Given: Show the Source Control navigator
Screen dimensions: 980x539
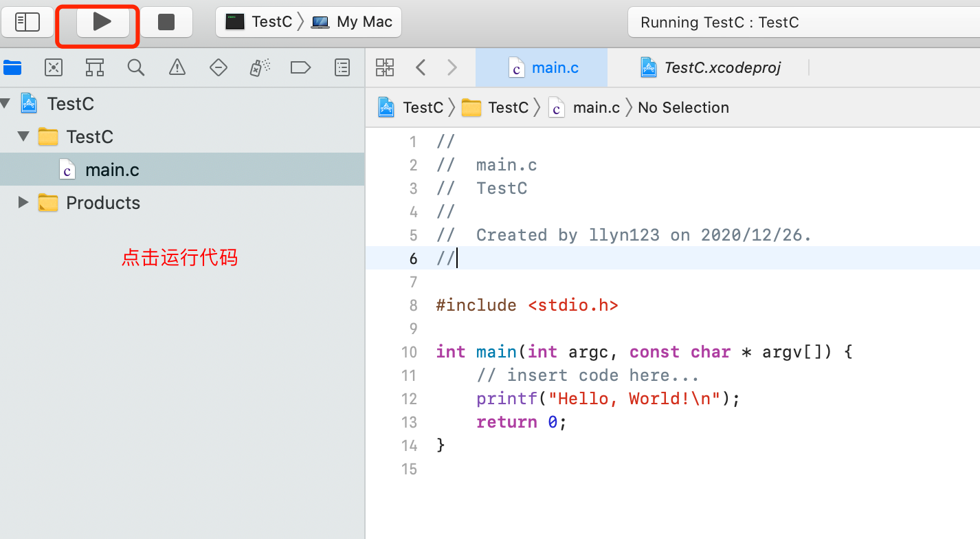Looking at the screenshot, I should 54,67.
